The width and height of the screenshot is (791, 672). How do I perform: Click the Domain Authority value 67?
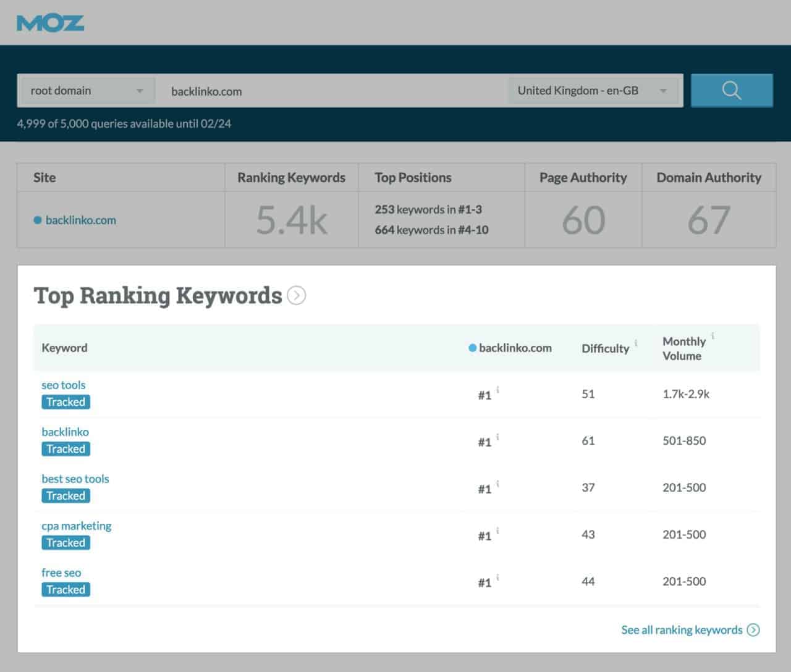point(709,220)
